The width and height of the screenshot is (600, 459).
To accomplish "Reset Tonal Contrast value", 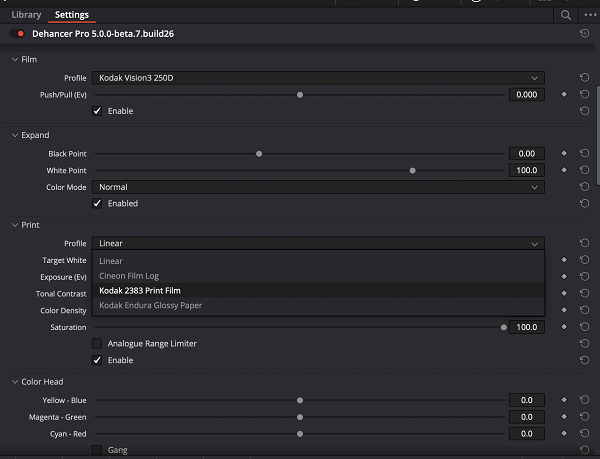I will point(584,293).
